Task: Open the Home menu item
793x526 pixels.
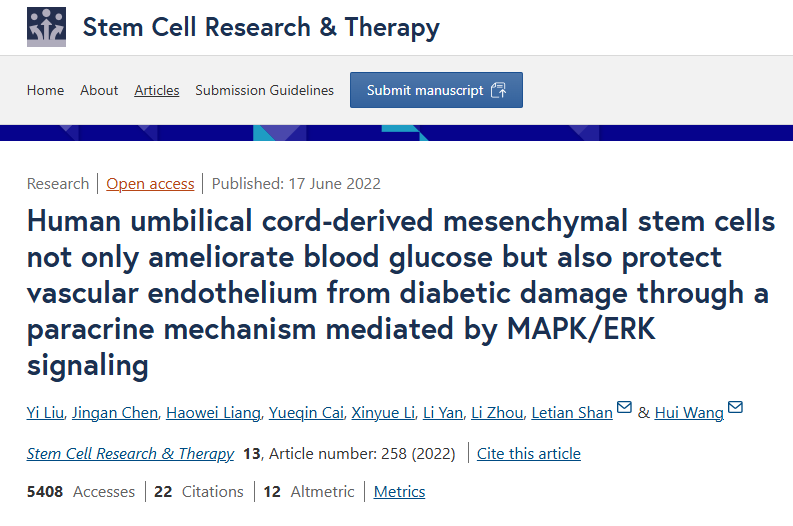Action: (x=45, y=90)
